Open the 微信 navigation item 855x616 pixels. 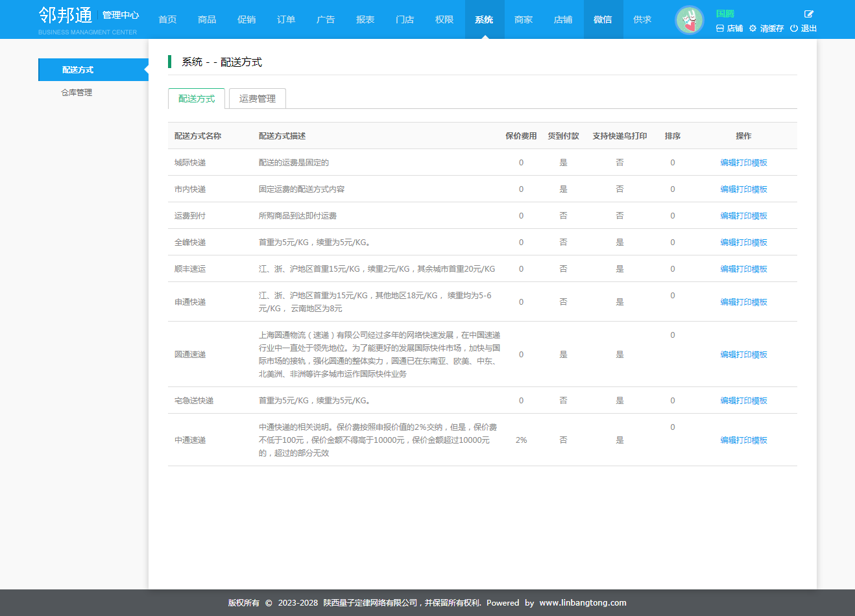coord(603,19)
